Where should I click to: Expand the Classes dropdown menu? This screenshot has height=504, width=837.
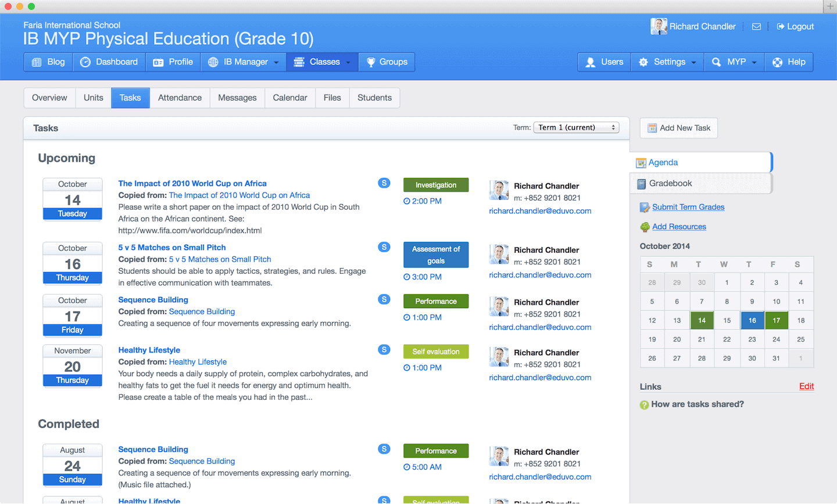pyautogui.click(x=322, y=62)
